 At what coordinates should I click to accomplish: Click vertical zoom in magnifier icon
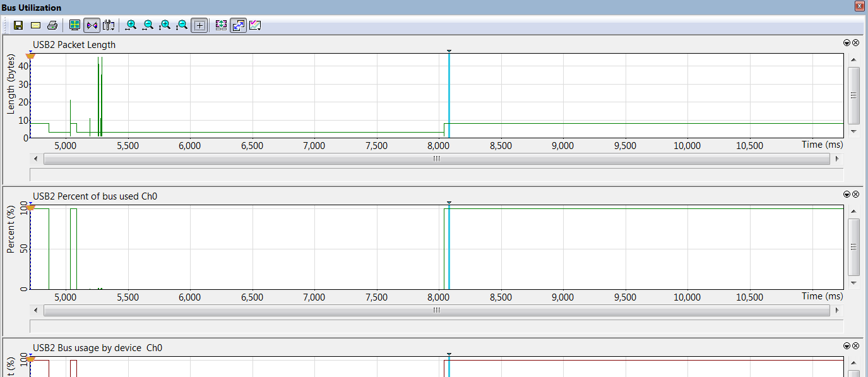[x=165, y=25]
